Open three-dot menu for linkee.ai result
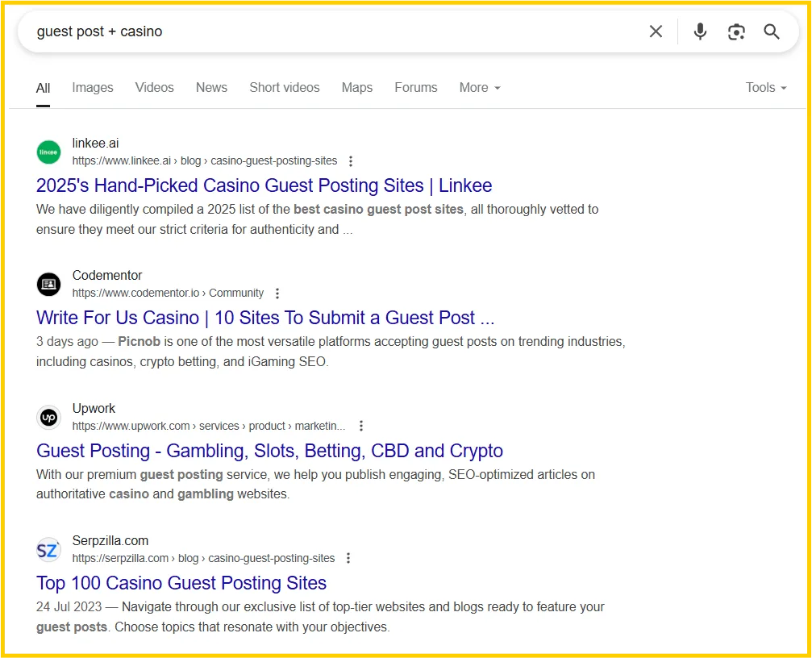 tap(350, 161)
